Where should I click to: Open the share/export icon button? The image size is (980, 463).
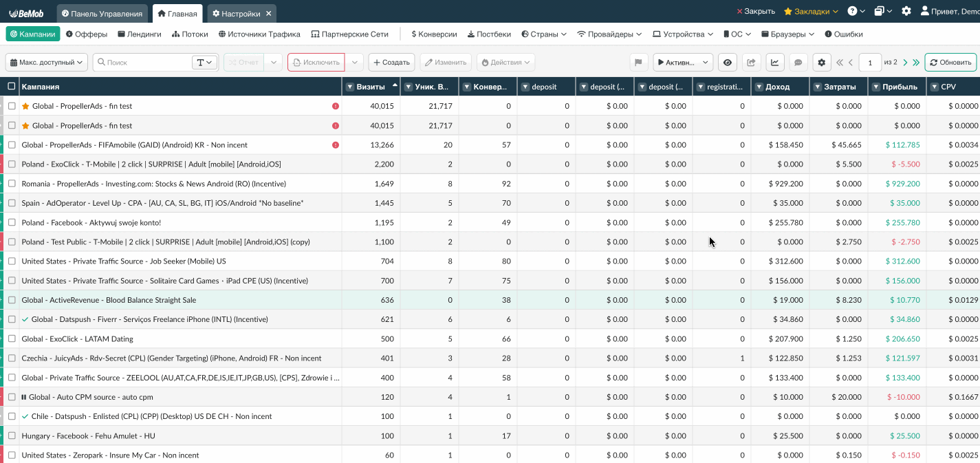point(751,63)
